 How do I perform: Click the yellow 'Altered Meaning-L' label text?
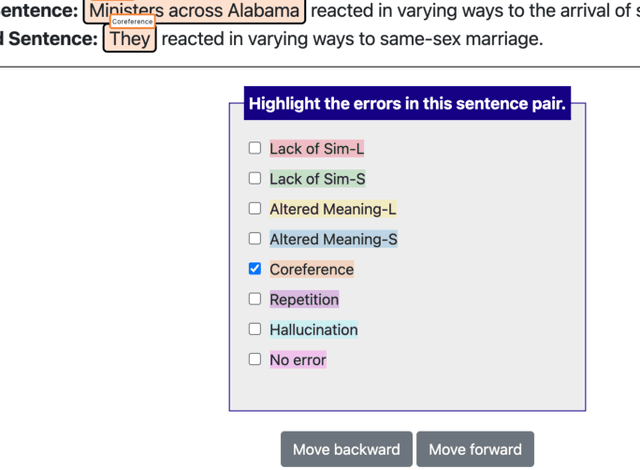point(333,209)
